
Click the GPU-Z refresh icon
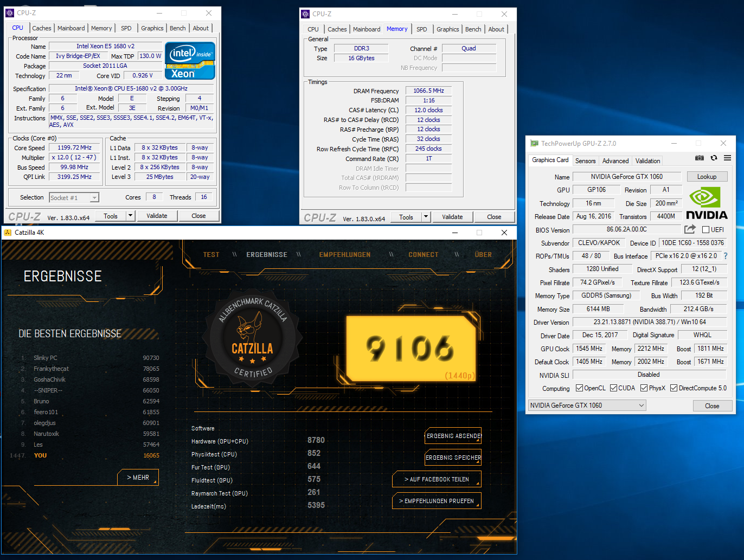tap(714, 158)
